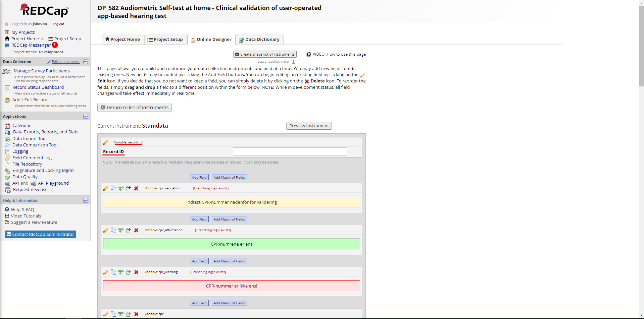Open Data Exports, Reports, and Stats
The width and height of the screenshot is (644, 319).
[46, 132]
